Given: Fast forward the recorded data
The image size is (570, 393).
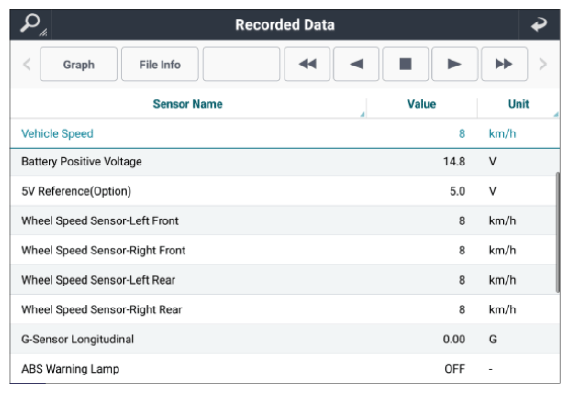Looking at the screenshot, I should tap(504, 64).
